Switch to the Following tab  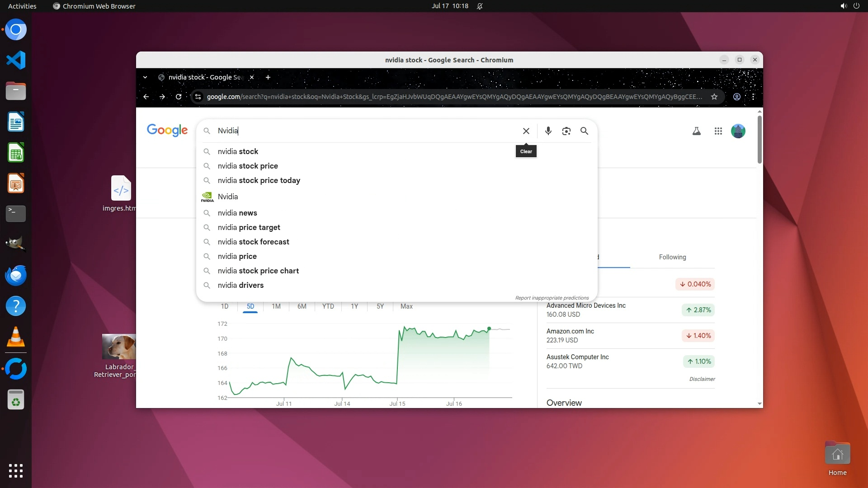tap(672, 257)
